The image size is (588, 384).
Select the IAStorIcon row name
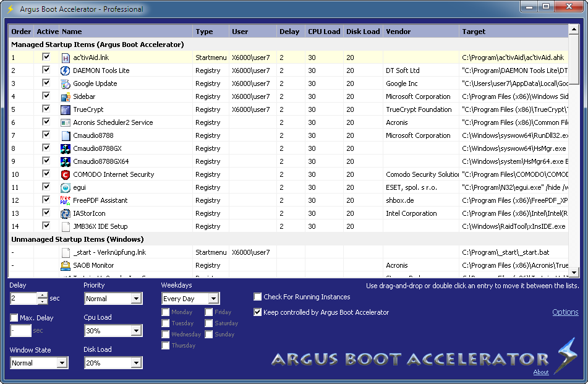89,213
